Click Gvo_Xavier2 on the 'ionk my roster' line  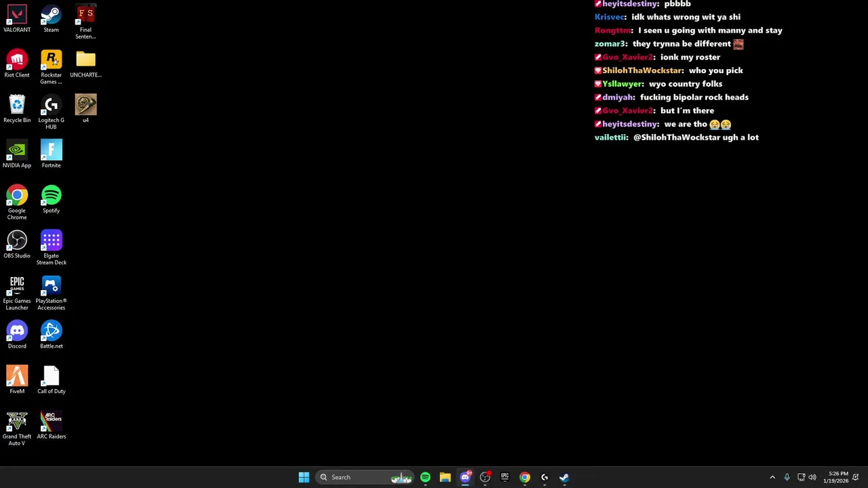(x=629, y=58)
